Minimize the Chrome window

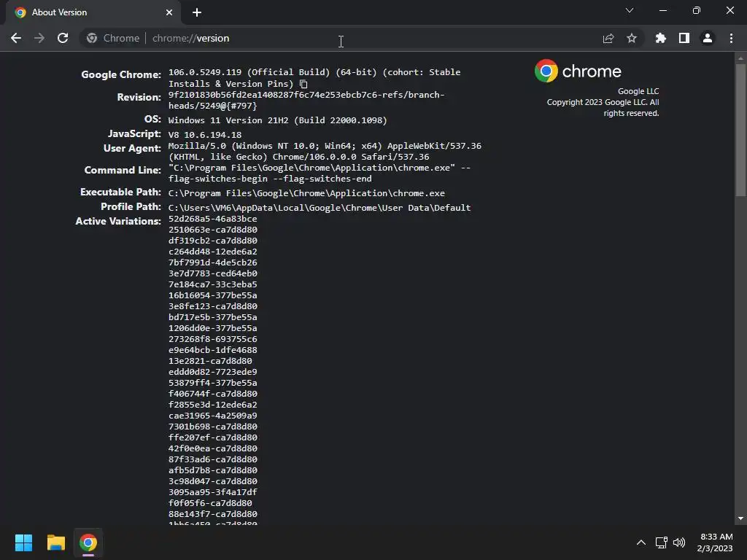pos(663,10)
